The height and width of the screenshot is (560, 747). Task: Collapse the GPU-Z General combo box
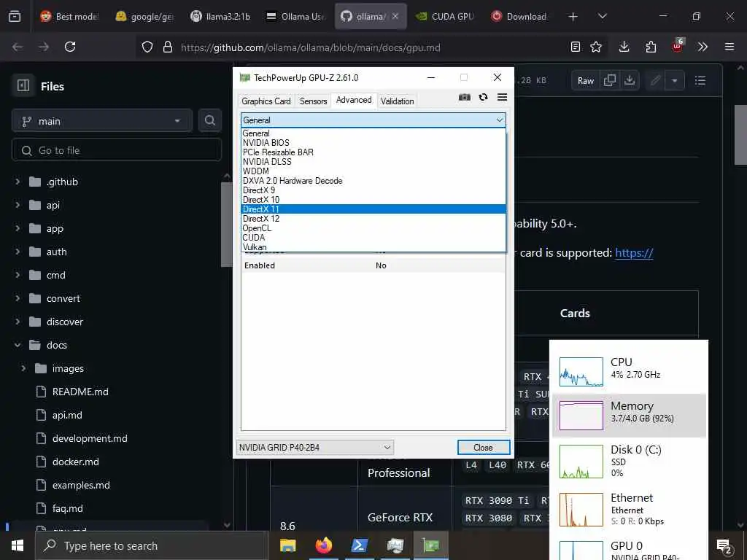373,120
